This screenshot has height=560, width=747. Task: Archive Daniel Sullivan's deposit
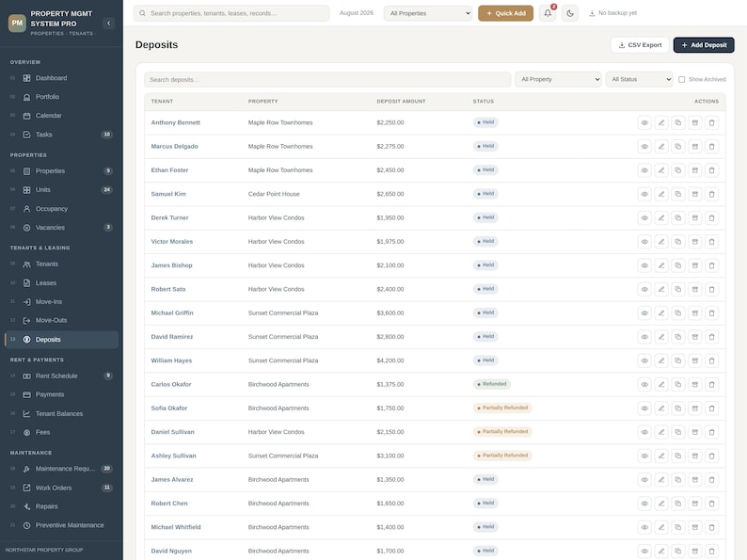click(695, 432)
